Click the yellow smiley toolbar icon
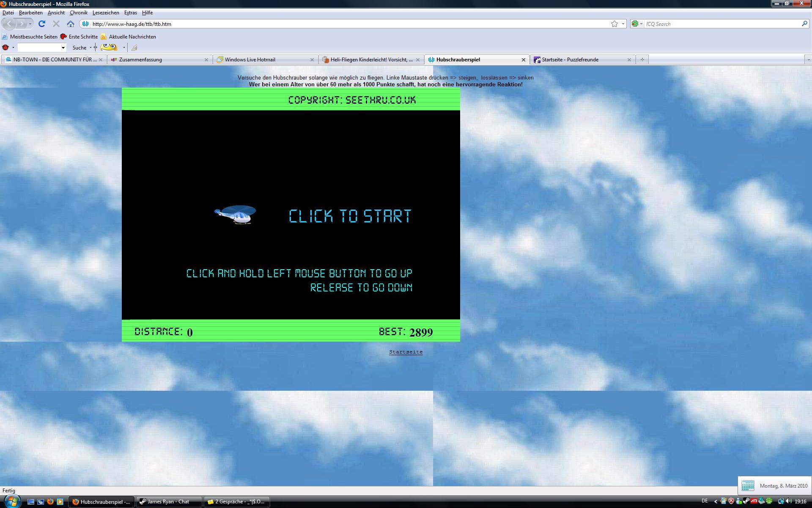This screenshot has width=812, height=508. click(x=109, y=47)
